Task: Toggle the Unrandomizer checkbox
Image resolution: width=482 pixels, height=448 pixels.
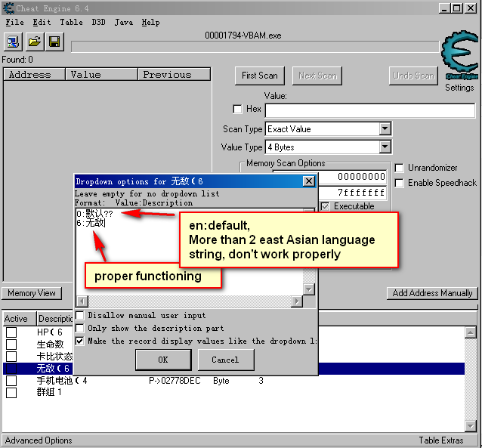Action: point(399,168)
